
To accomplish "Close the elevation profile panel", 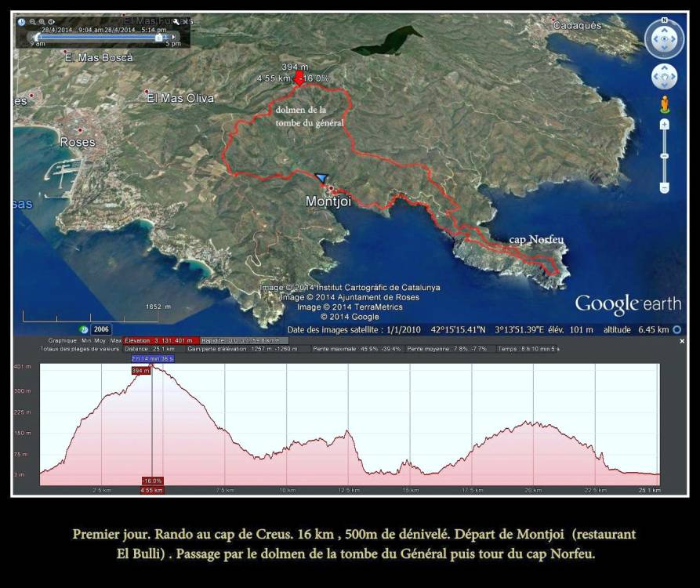I will pyautogui.click(x=681, y=341).
